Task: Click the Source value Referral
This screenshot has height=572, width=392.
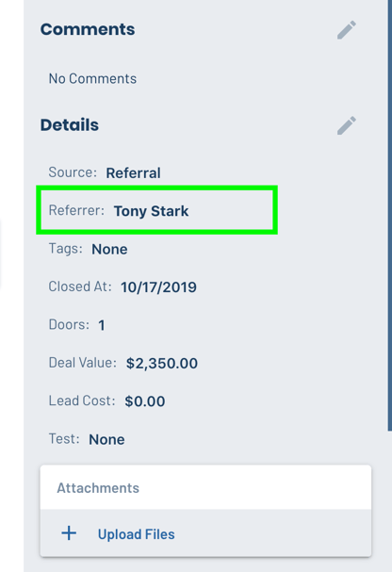Action: pos(133,172)
